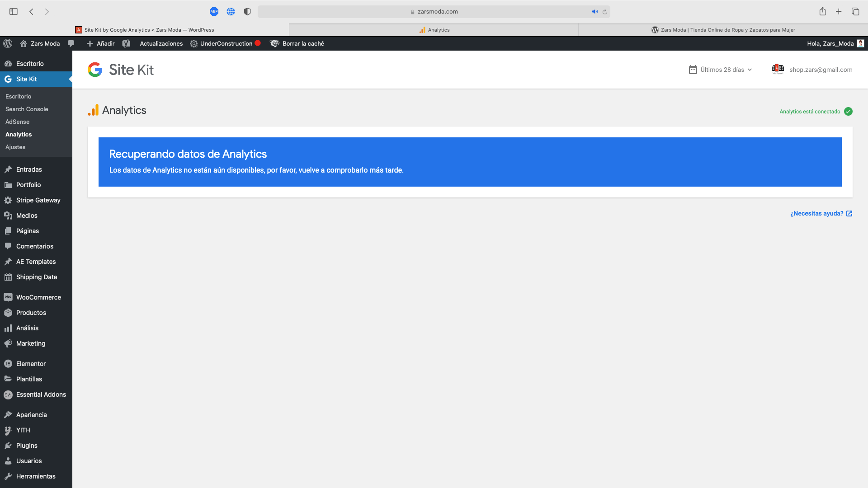
Task: Open Medios library in the sidebar
Action: pyautogui.click(x=36, y=216)
